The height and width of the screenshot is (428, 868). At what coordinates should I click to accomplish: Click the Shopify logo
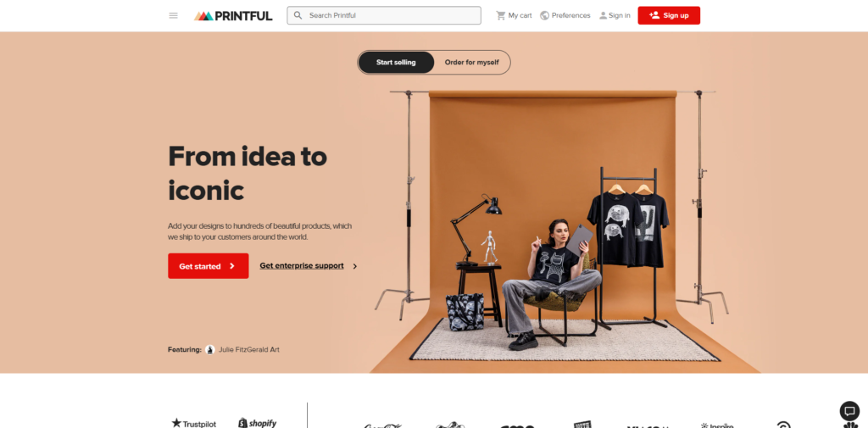pyautogui.click(x=258, y=423)
